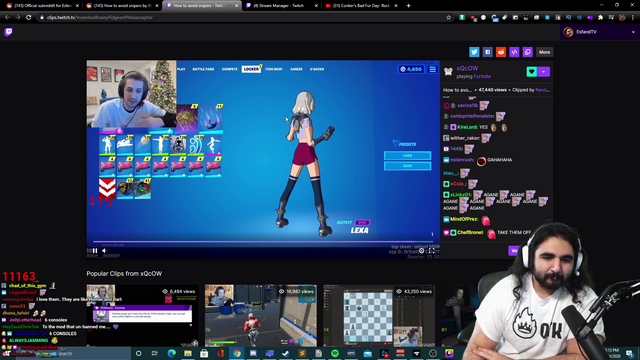Select the LOCKER tab in Fortnite
Screen dimensions: 640x360
[x=251, y=69]
